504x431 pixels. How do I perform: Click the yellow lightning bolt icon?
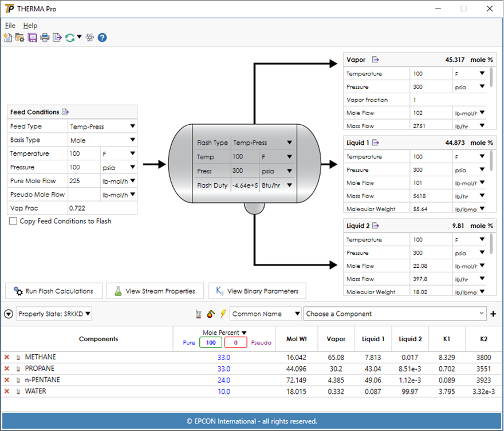pyautogui.click(x=223, y=314)
